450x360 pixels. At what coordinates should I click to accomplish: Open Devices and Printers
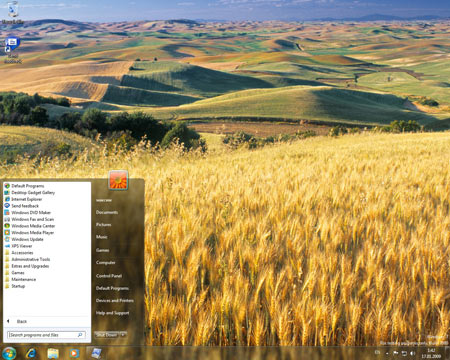point(115,300)
